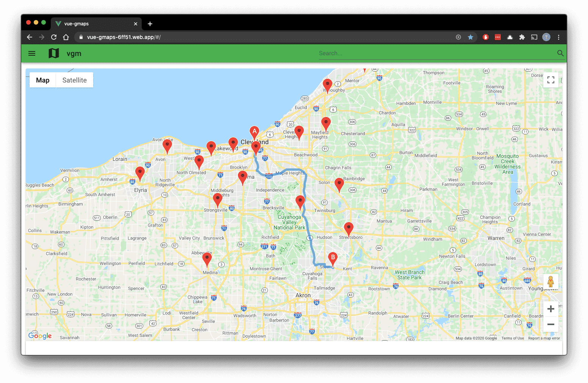Click the vgm map logo icon

coord(54,53)
